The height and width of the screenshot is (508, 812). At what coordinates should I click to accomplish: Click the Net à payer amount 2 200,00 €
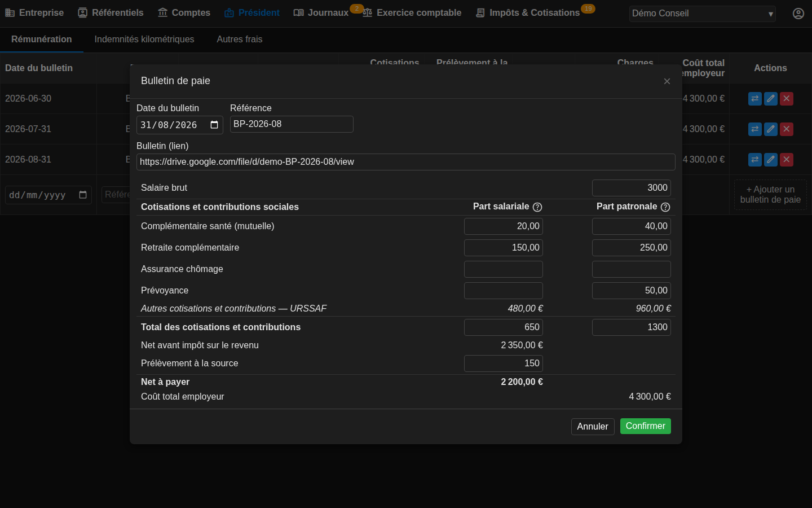(x=522, y=382)
